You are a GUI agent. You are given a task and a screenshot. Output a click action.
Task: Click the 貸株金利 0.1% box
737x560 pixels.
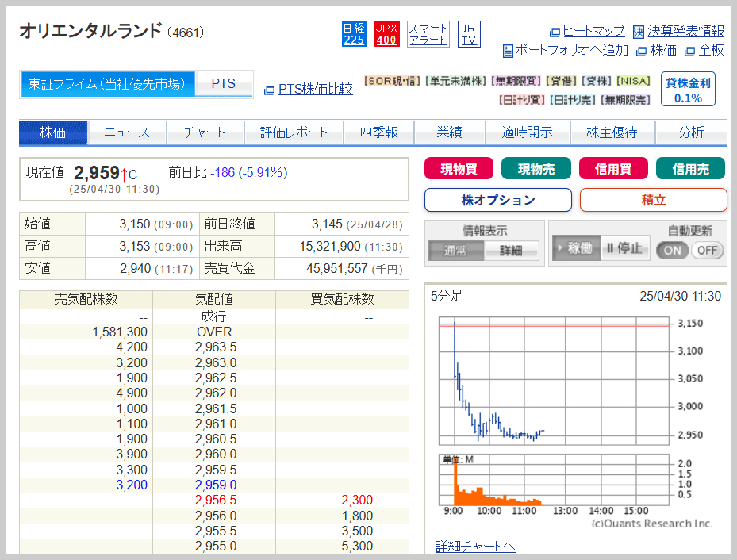pos(688,89)
